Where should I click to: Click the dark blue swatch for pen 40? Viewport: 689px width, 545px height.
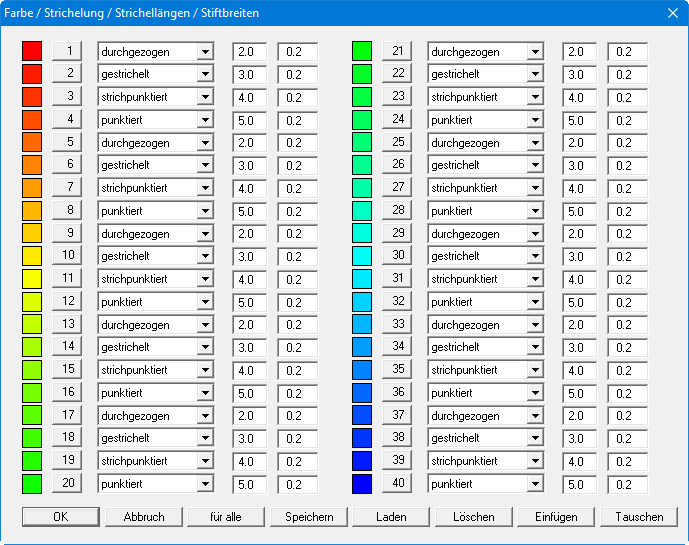pyautogui.click(x=362, y=484)
